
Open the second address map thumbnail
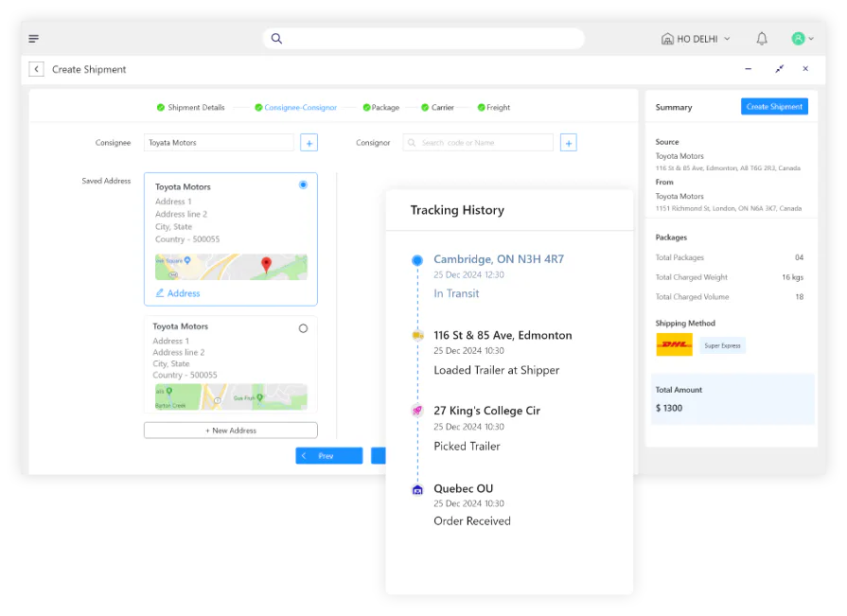pyautogui.click(x=231, y=396)
